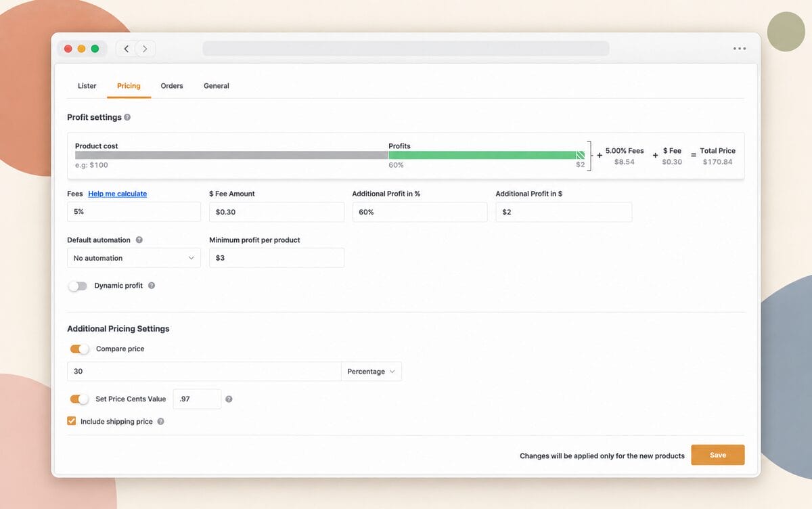Edit the Additional Profit in % field
The height and width of the screenshot is (509, 812).
click(420, 212)
